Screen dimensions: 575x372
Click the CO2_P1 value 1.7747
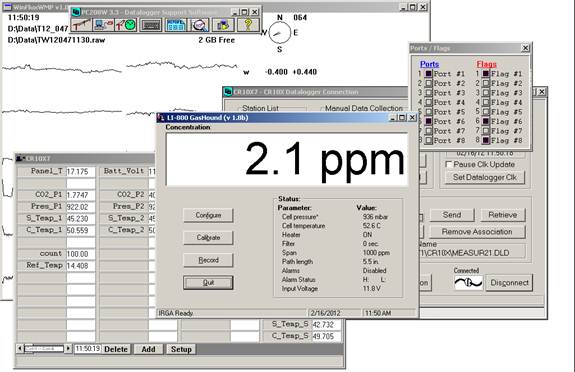tap(81, 195)
